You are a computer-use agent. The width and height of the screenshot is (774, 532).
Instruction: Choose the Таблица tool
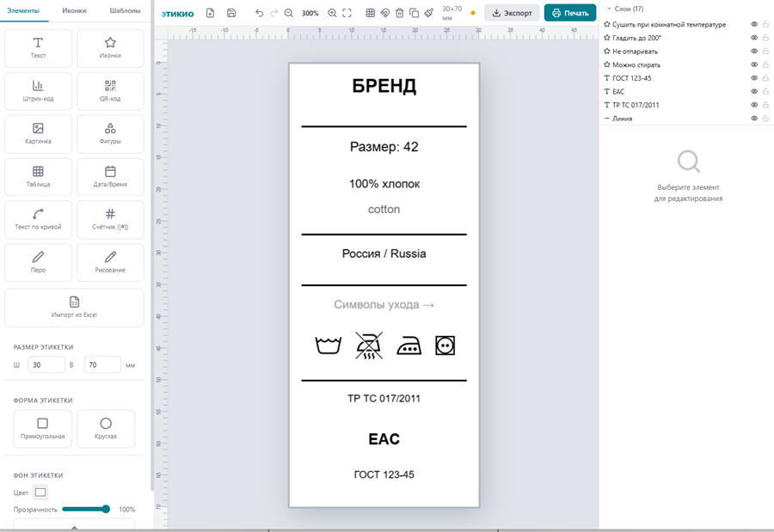point(38,176)
